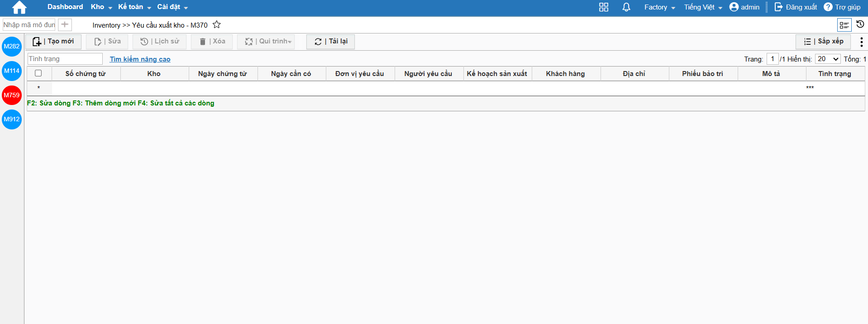Click the Trợ giúp text link
This screenshot has height=324, width=868.
[848, 7]
